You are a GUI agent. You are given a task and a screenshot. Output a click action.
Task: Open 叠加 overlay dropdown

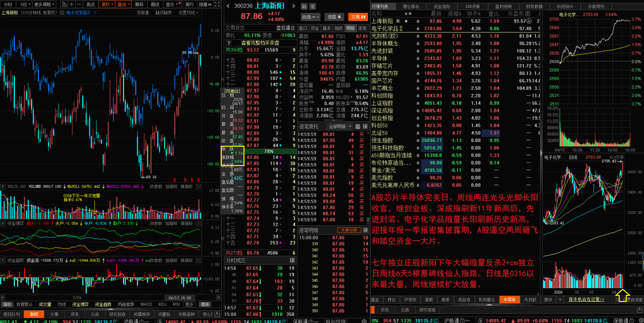pyautogui.click(x=123, y=5)
